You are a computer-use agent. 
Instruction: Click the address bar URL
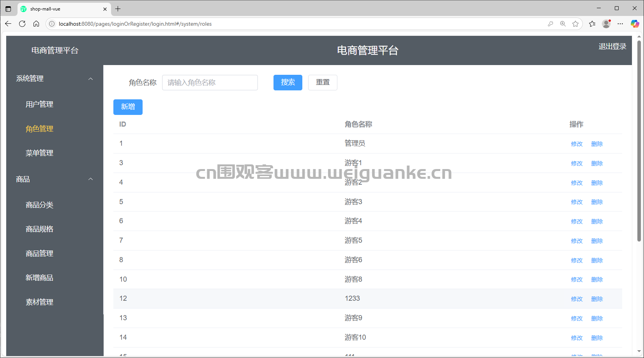(x=135, y=24)
